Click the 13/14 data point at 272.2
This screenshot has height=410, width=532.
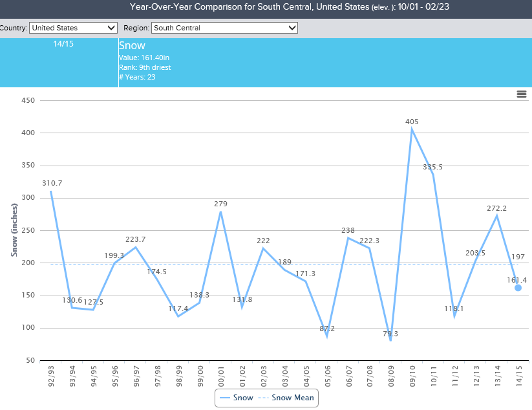[496, 215]
